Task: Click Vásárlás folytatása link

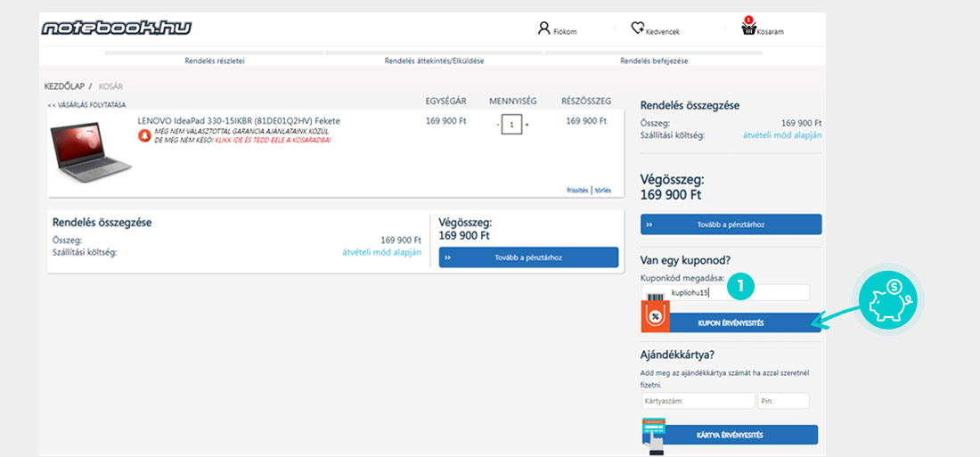Action: point(86,105)
